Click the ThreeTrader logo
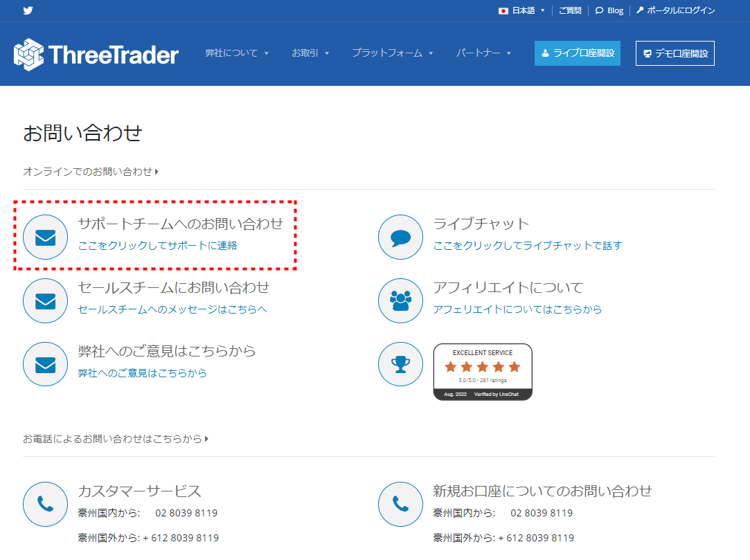Viewport: 750px width, 560px height. point(96,55)
